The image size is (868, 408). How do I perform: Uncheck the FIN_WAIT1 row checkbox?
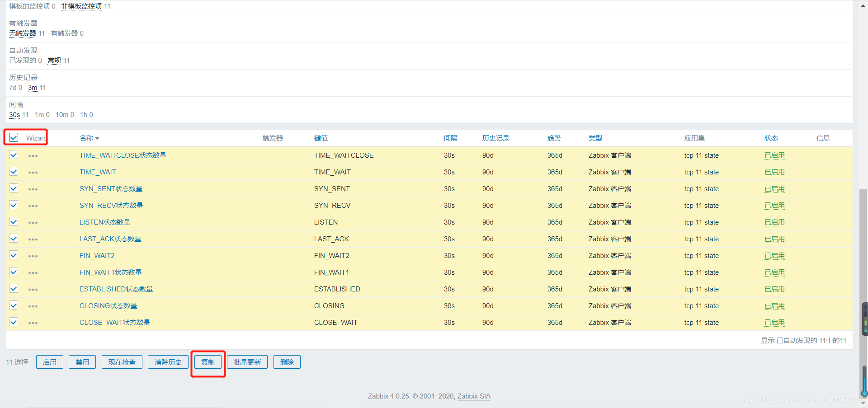(14, 272)
